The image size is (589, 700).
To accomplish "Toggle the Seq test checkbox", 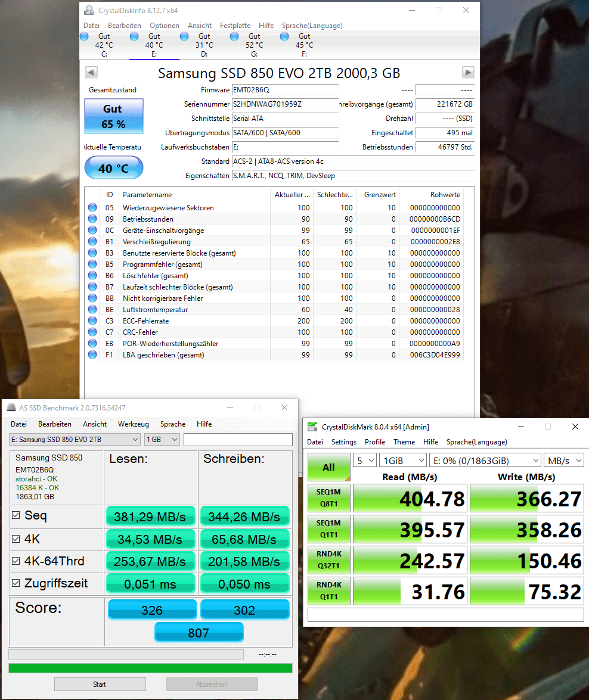I will 16,515.
